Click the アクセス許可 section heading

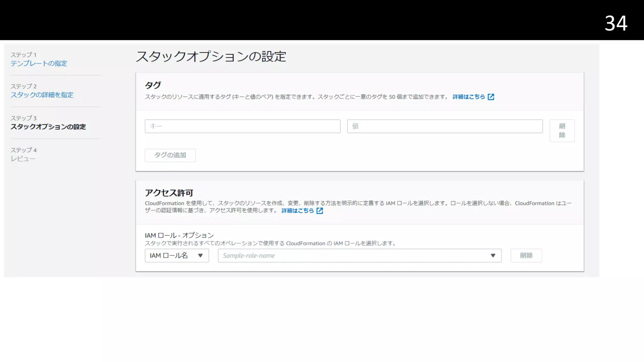point(169,193)
